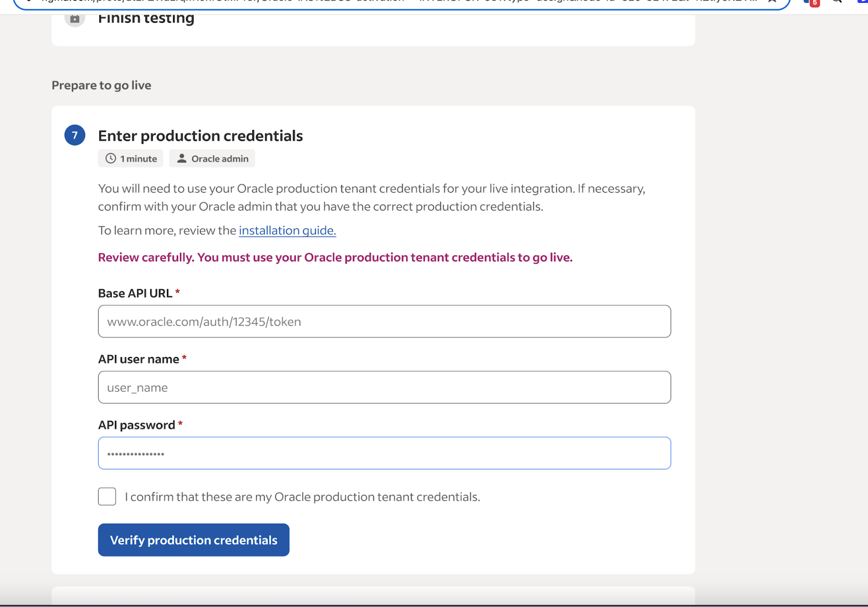The image size is (868, 607).
Task: Click the step 7 number circle
Action: 75,135
